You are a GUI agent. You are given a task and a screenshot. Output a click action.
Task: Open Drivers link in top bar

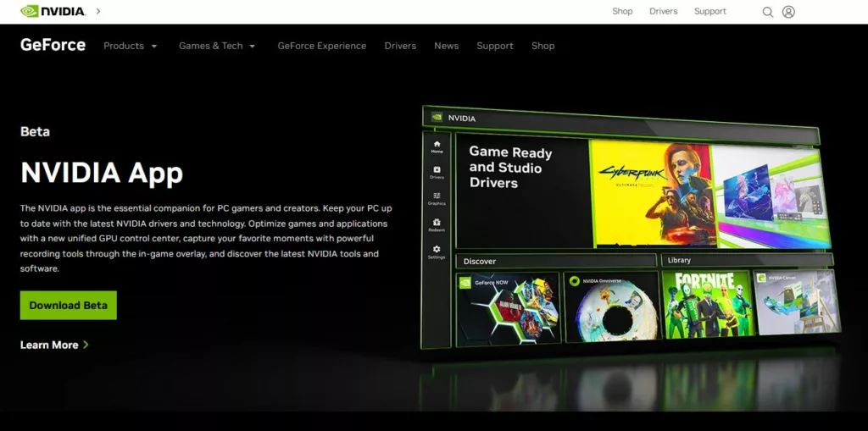(x=663, y=11)
